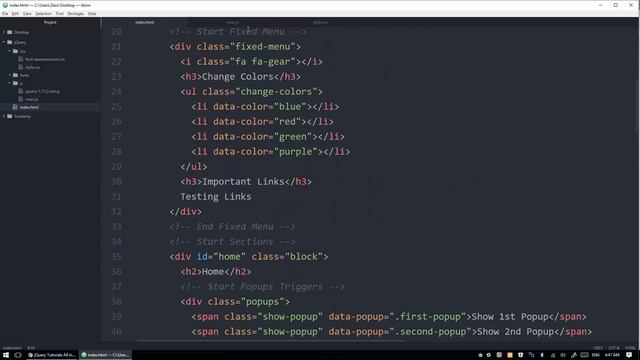Click the js folder icon

[x=16, y=83]
